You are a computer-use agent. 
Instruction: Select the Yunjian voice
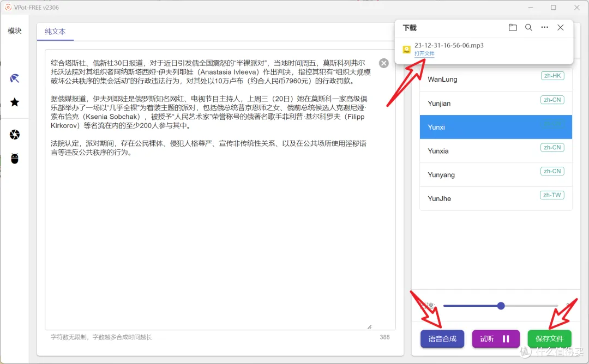click(496, 103)
